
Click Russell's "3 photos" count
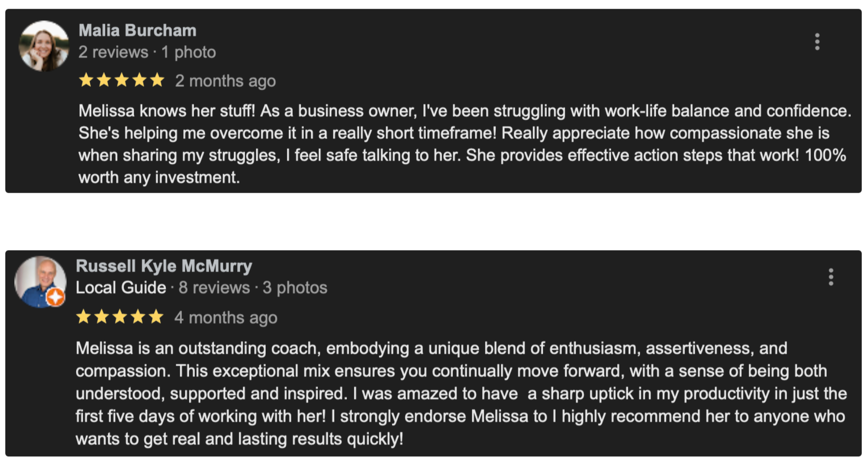pyautogui.click(x=295, y=288)
